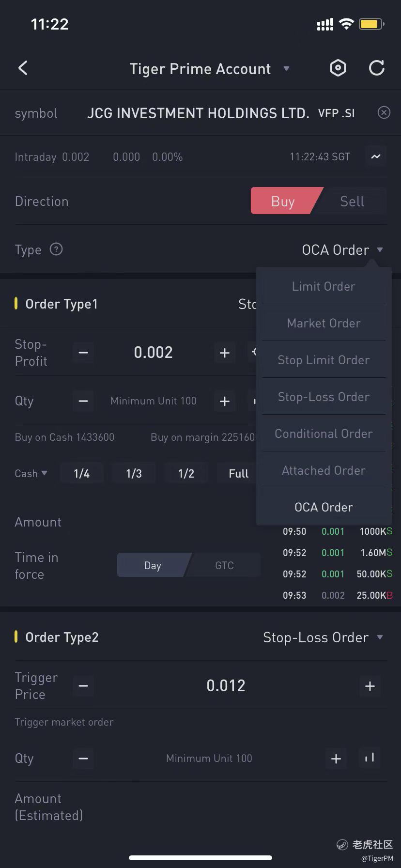The image size is (401, 868).
Task: Tap the 1/2 quantity button
Action: coord(186,473)
